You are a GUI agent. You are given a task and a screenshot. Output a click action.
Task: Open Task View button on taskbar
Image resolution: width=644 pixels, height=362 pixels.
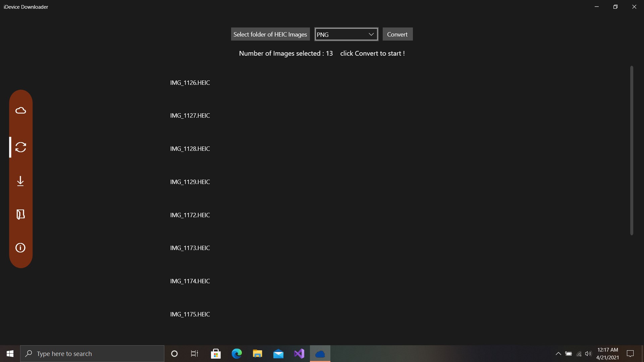coord(194,354)
